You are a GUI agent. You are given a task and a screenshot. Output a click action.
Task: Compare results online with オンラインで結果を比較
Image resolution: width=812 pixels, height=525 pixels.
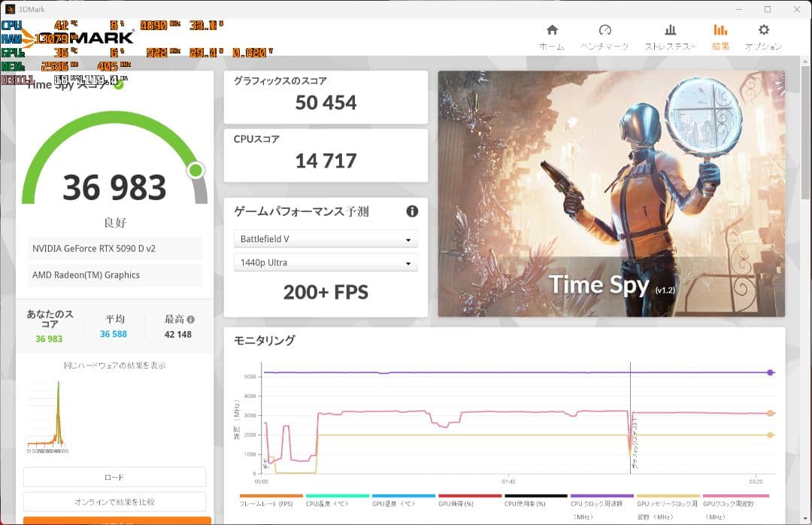click(x=114, y=502)
